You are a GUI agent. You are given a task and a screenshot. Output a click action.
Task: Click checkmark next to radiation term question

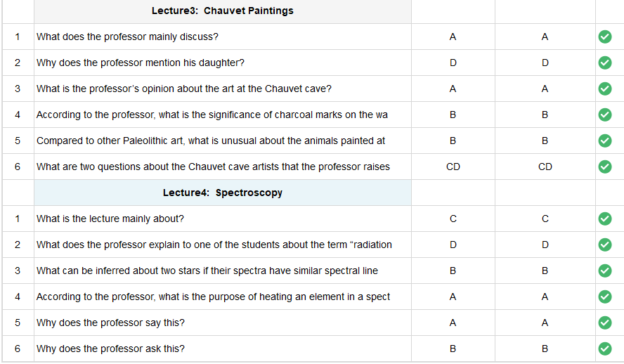[x=604, y=245]
